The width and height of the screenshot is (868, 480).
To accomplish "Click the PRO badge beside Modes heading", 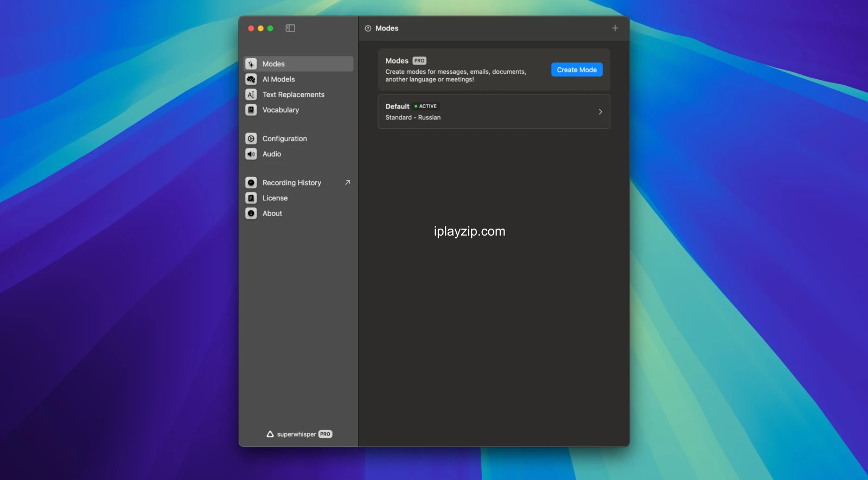I will click(419, 61).
